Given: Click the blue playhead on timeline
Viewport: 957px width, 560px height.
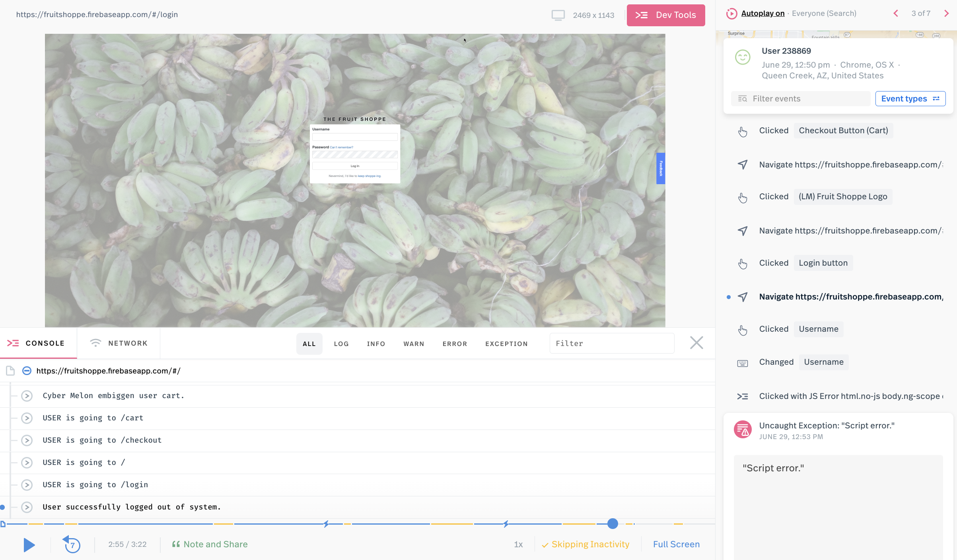Looking at the screenshot, I should click(x=613, y=524).
